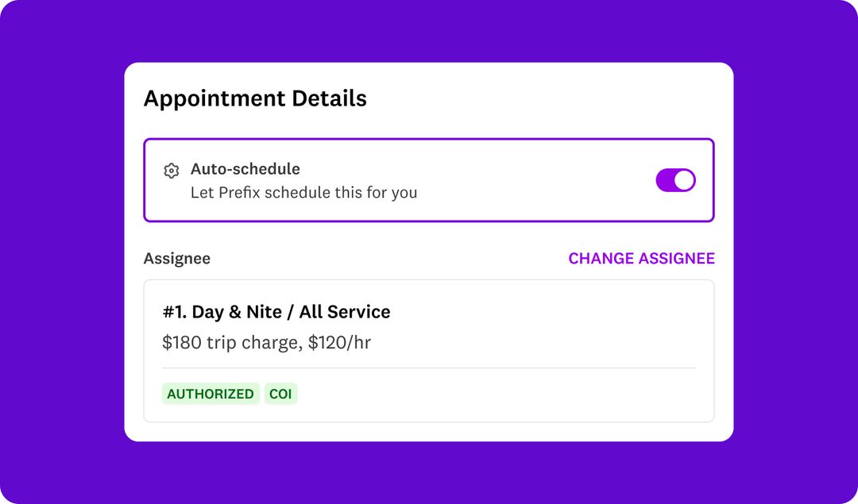Click the "Appointment Details" heading

tap(255, 99)
